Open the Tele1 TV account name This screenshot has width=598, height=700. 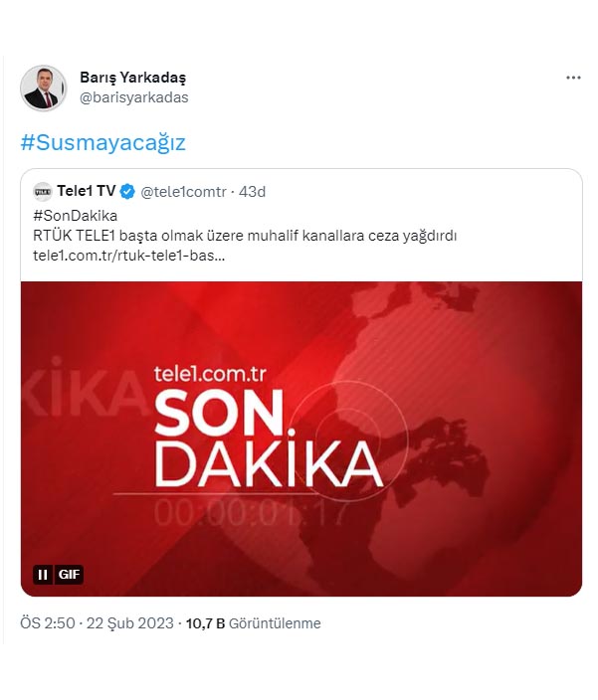point(87,191)
